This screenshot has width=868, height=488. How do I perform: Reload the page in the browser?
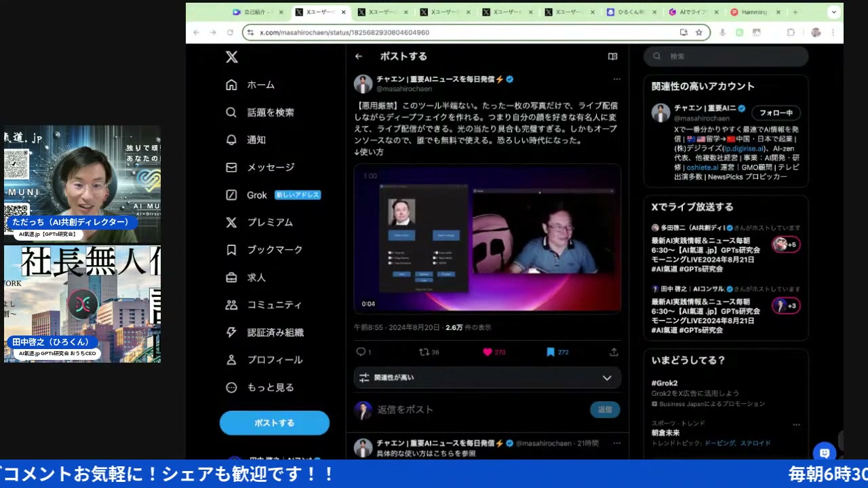pyautogui.click(x=230, y=32)
